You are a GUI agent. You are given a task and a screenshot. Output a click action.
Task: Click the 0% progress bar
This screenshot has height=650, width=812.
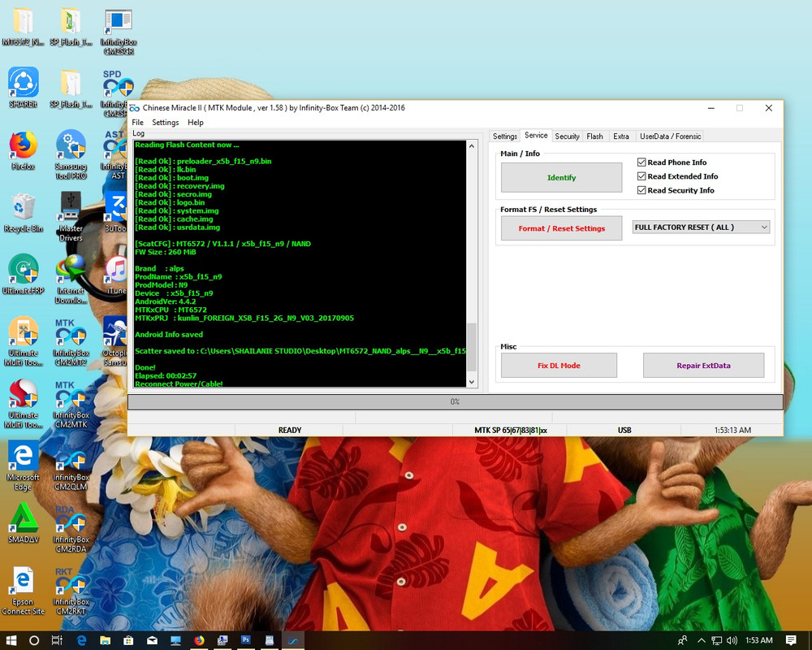(456, 401)
